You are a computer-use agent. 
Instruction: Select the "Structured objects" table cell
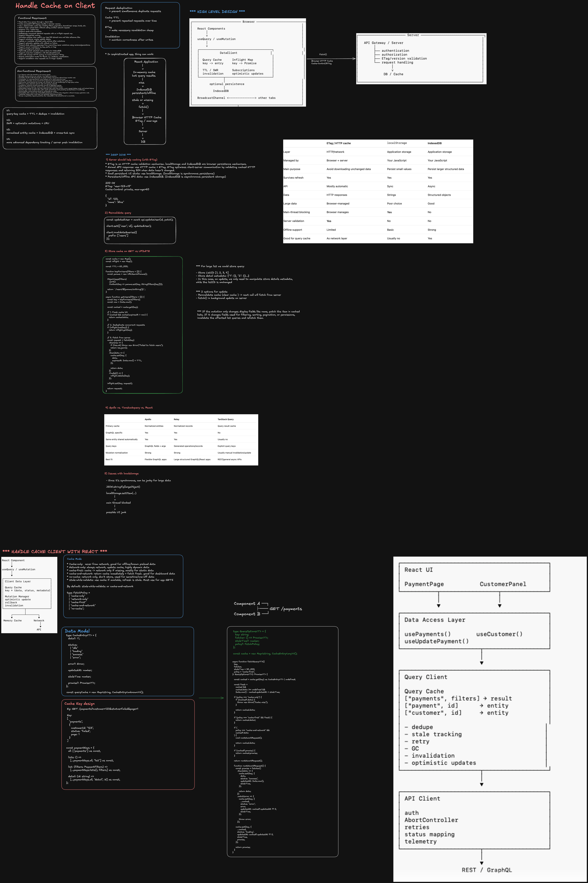click(439, 195)
